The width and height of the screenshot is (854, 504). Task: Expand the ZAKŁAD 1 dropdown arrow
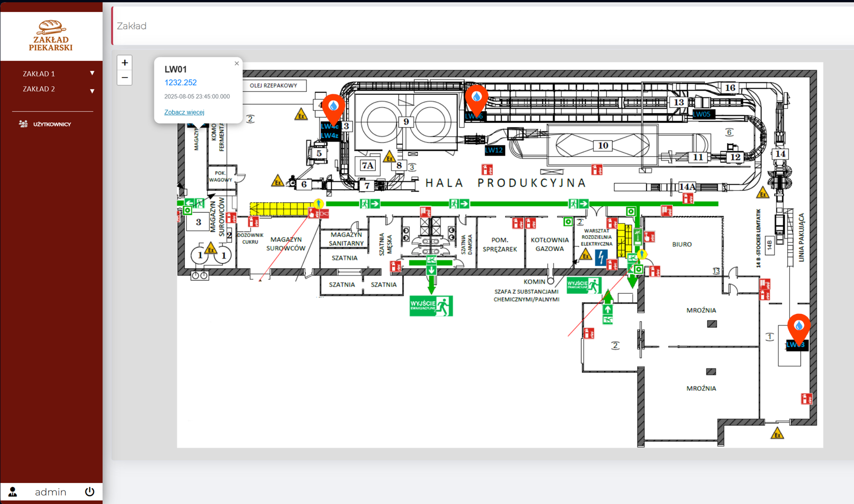coord(92,73)
